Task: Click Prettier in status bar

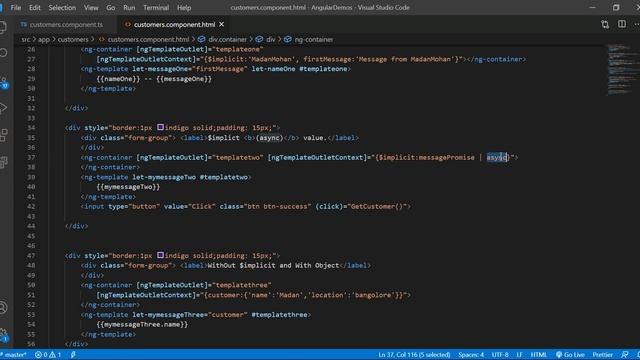Action: [602, 355]
